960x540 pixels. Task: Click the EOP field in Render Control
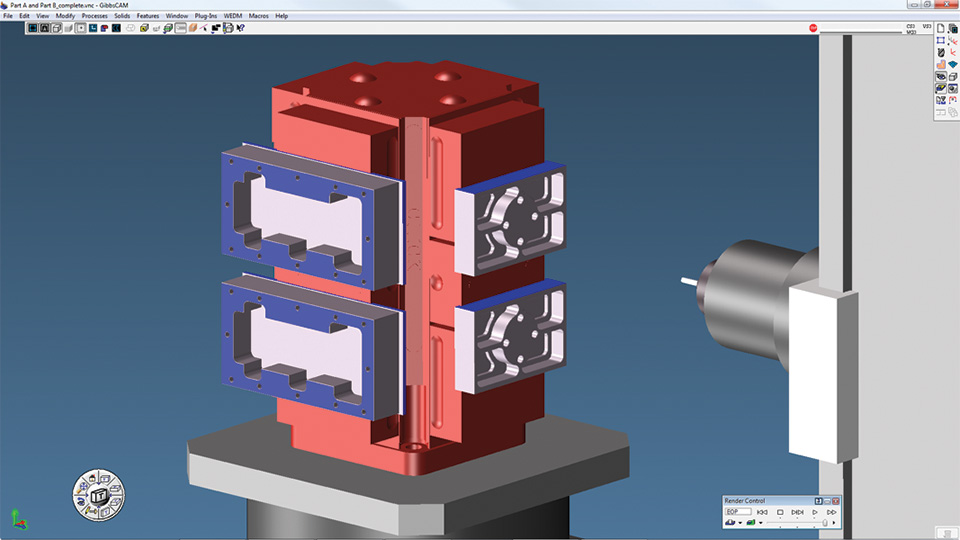pos(738,512)
